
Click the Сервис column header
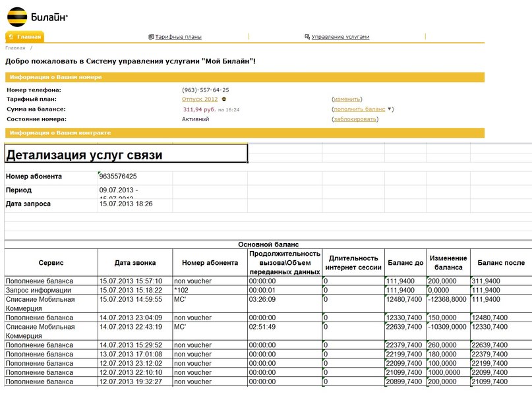pos(51,262)
